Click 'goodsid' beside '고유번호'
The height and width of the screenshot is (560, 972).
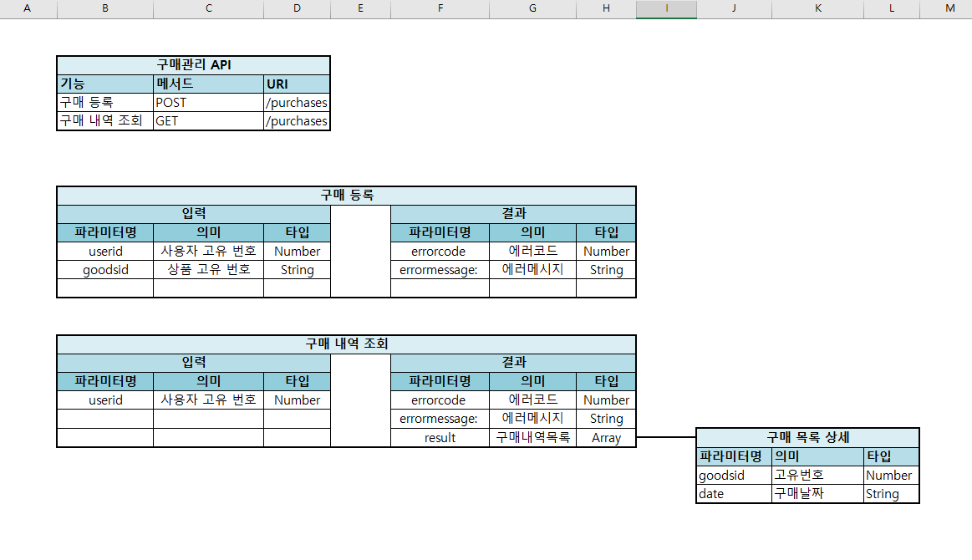pos(734,475)
